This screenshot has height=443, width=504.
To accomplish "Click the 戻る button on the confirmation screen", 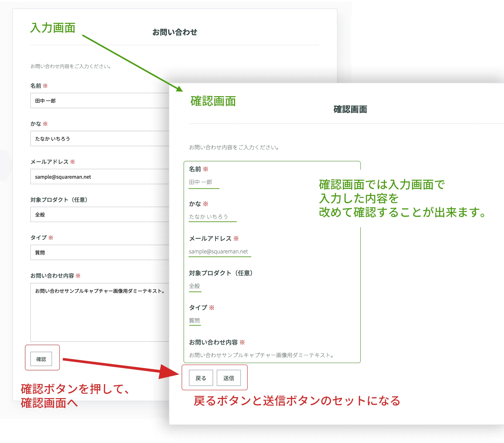I will 201,378.
